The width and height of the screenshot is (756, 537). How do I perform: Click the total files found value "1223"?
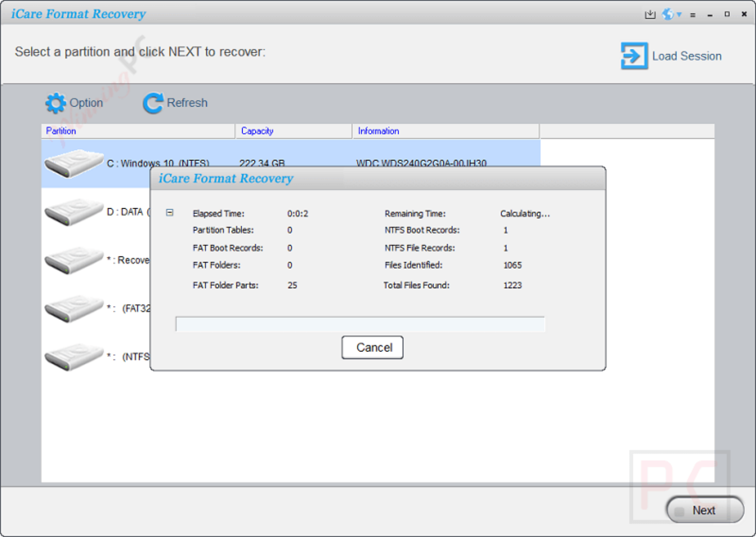point(512,285)
